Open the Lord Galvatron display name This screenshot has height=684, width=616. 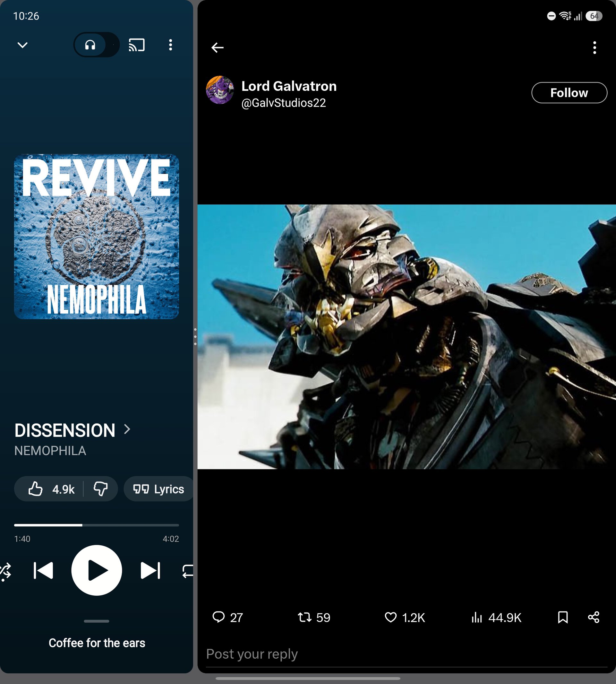pyautogui.click(x=289, y=86)
